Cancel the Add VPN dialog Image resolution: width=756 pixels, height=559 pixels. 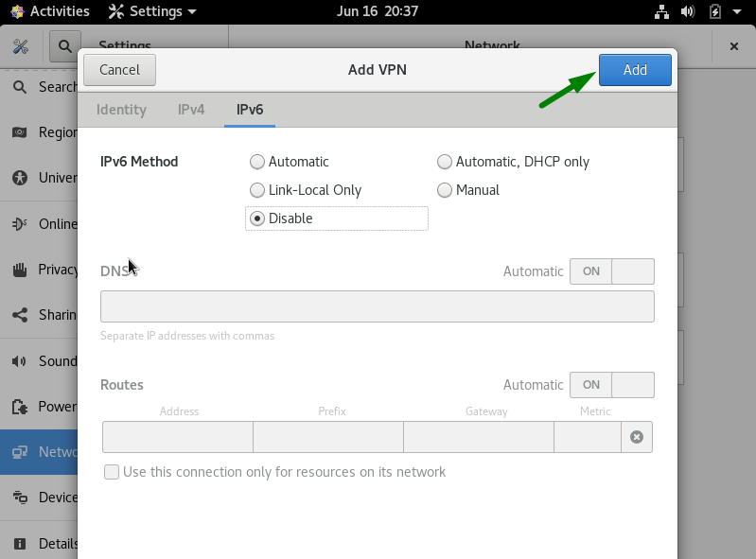click(119, 70)
